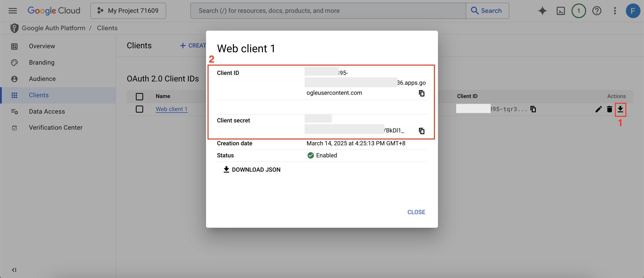Copy the Client ID in the dialog
This screenshot has height=278, width=644.
(x=422, y=93)
